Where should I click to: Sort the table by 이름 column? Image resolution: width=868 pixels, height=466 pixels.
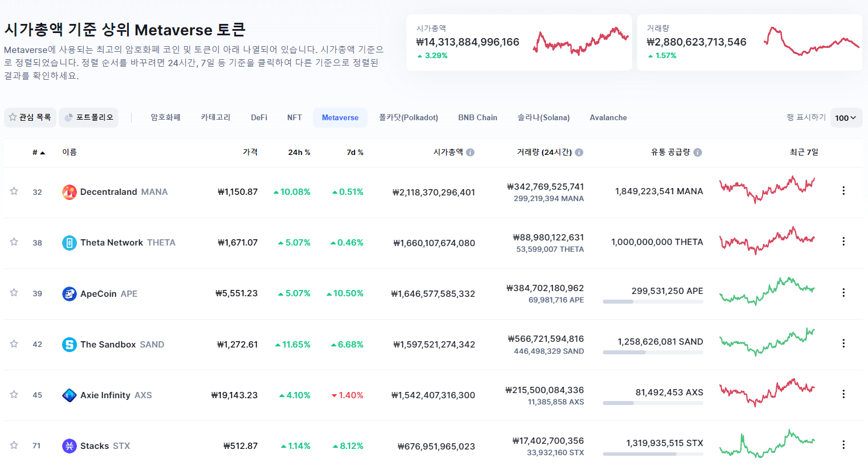70,152
